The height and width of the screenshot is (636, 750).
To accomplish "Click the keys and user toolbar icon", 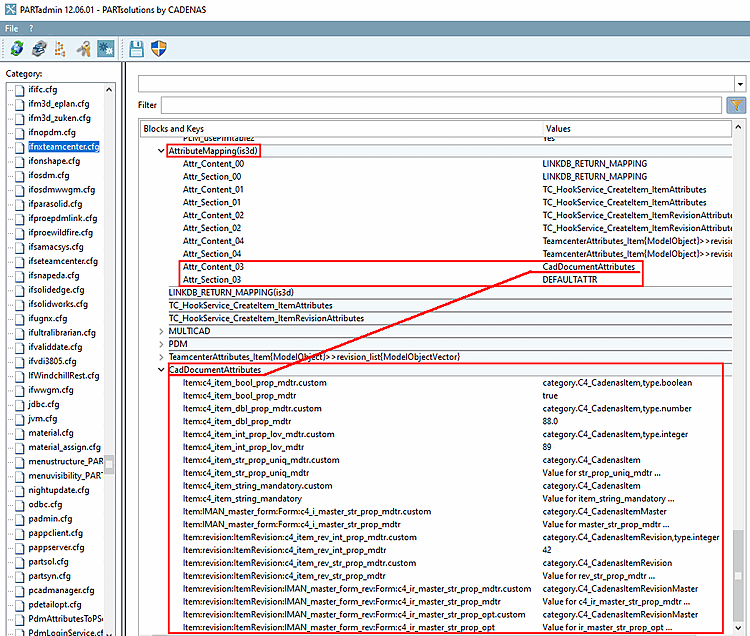I will 83,48.
